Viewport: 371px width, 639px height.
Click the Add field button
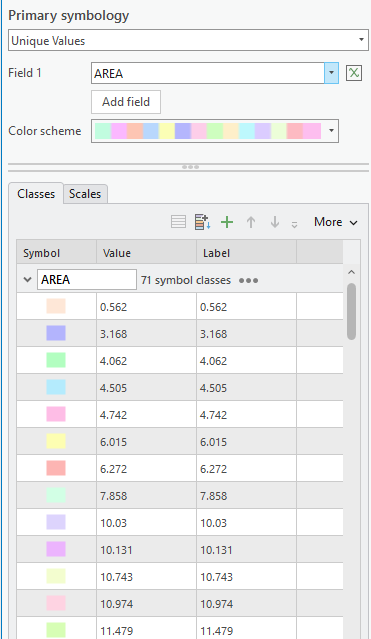pos(126,102)
